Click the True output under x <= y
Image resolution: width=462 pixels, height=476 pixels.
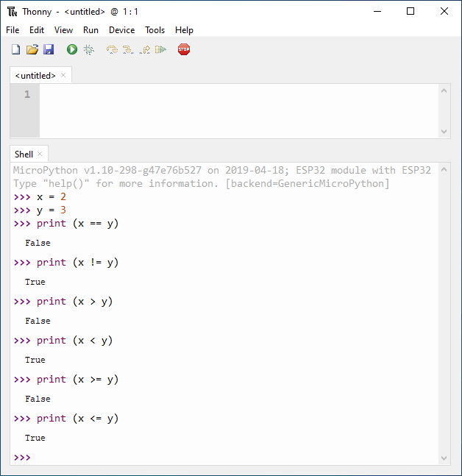pos(35,438)
